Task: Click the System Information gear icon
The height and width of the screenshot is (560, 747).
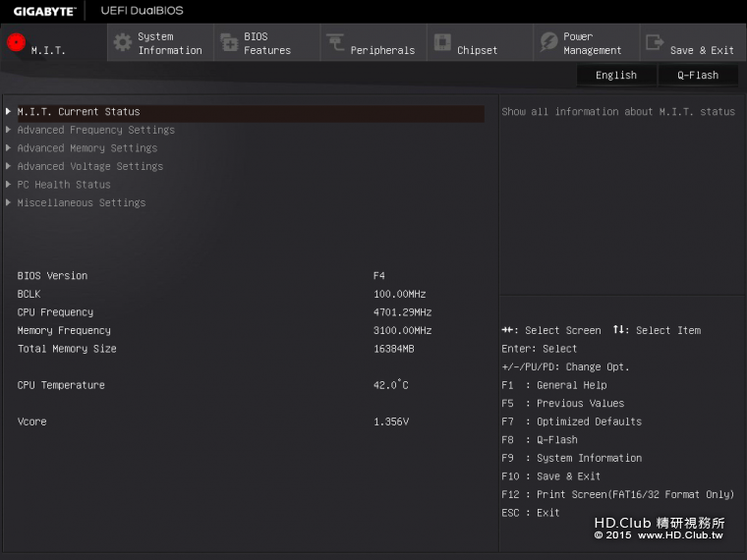Action: (122, 42)
